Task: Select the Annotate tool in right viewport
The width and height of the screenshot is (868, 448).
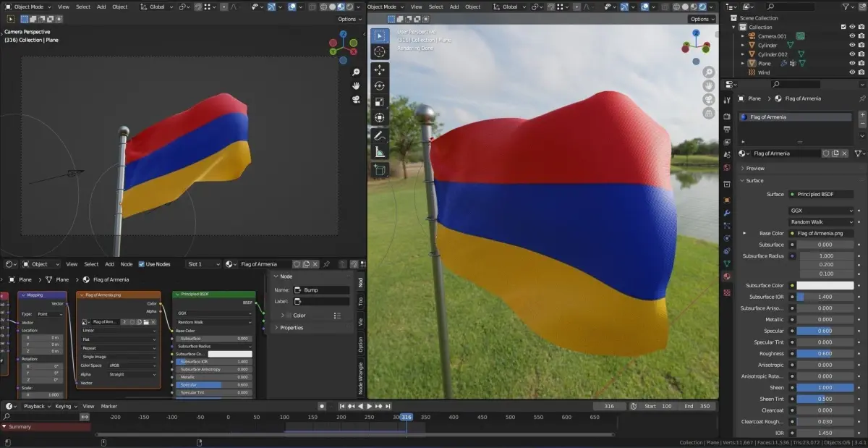Action: point(380,136)
